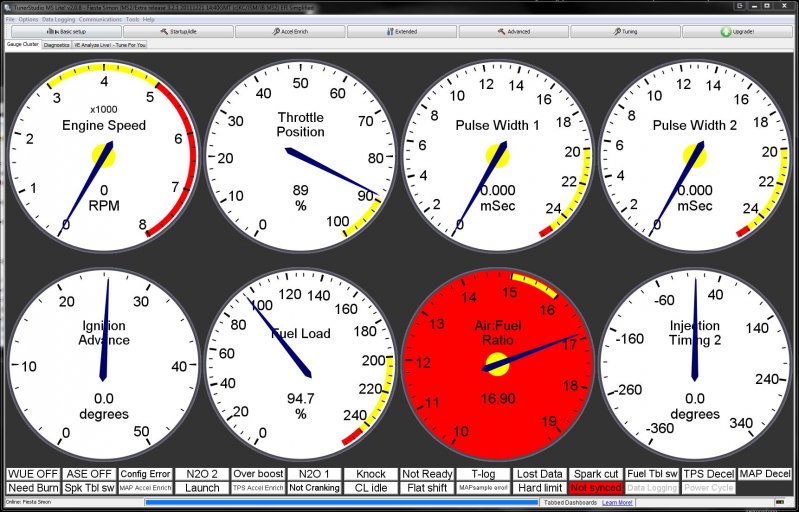This screenshot has width=799, height=512.
Task: Open the Accel Enrich toolbar menu
Action: (x=292, y=31)
